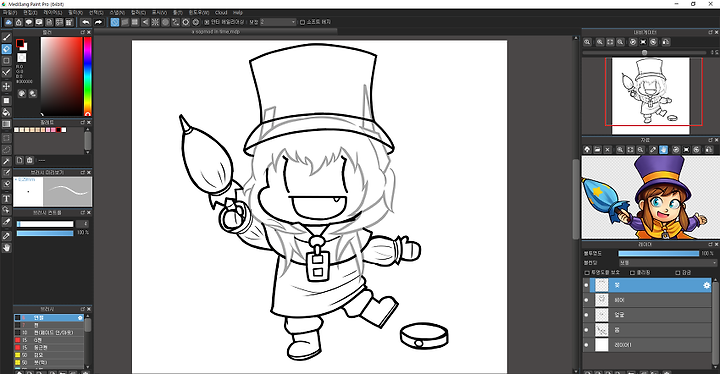Open the 보정 correction value dropdown
Viewport: 720px width, 374px height.
point(278,22)
